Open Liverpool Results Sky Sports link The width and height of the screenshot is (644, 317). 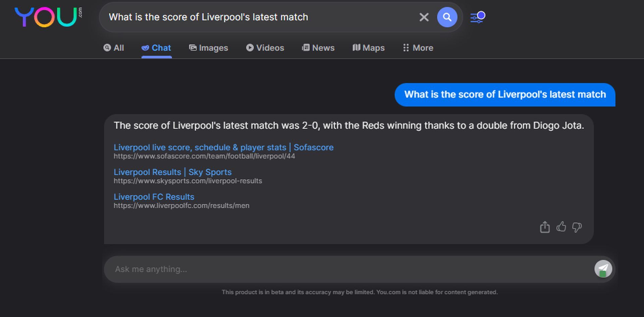click(172, 172)
